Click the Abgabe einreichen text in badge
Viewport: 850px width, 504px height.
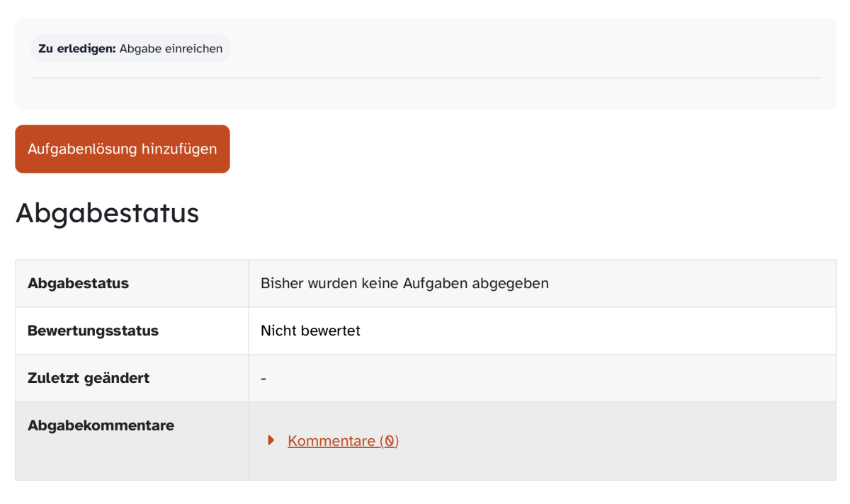click(171, 49)
